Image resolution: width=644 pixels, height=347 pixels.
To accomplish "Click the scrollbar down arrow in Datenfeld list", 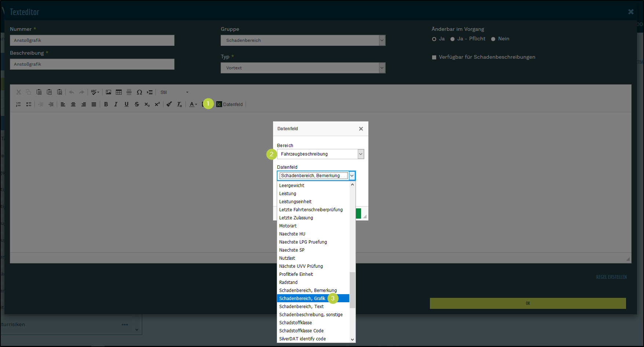I will point(353,339).
